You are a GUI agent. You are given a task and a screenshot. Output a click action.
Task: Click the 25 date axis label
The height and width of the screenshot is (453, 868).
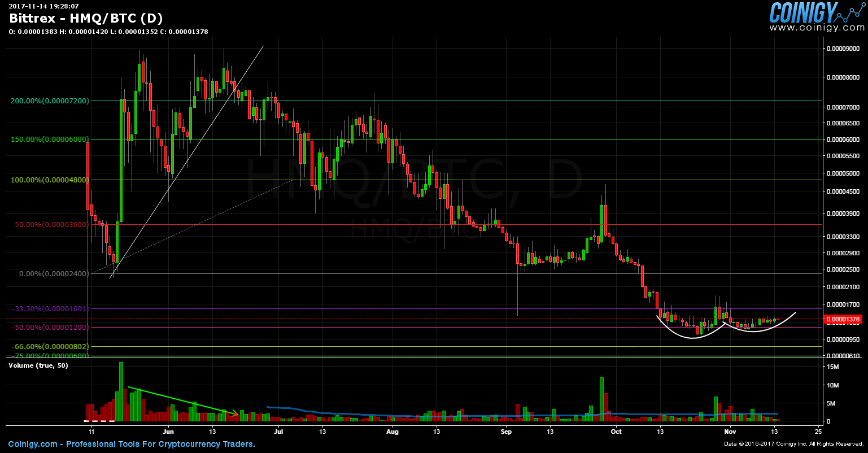pyautogui.click(x=818, y=432)
